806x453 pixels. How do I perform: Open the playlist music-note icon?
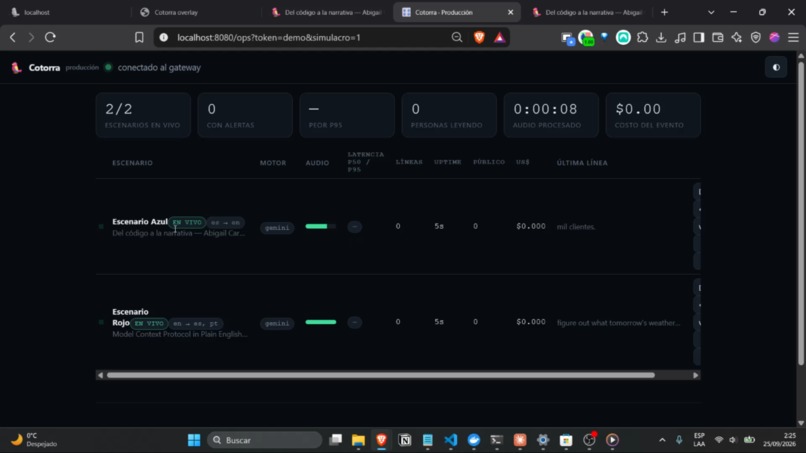[680, 37]
